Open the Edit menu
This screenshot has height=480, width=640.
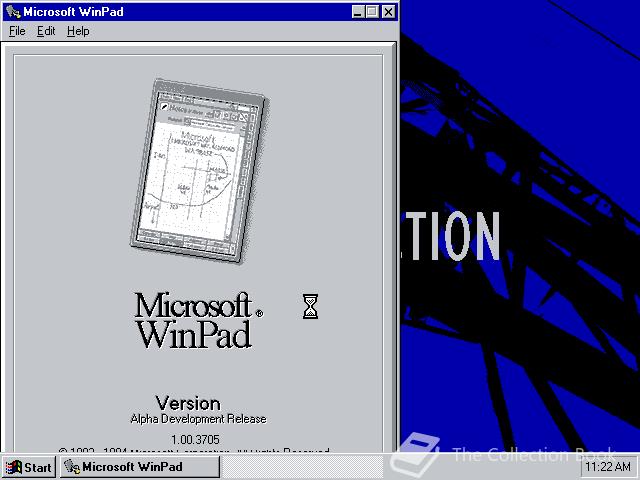click(46, 31)
